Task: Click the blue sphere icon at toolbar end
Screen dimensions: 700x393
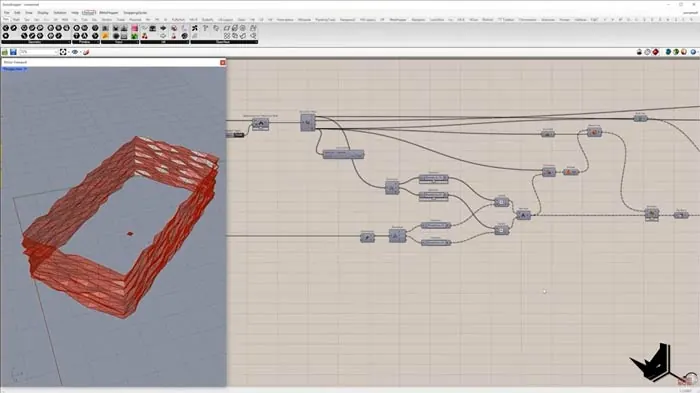Action: click(693, 52)
